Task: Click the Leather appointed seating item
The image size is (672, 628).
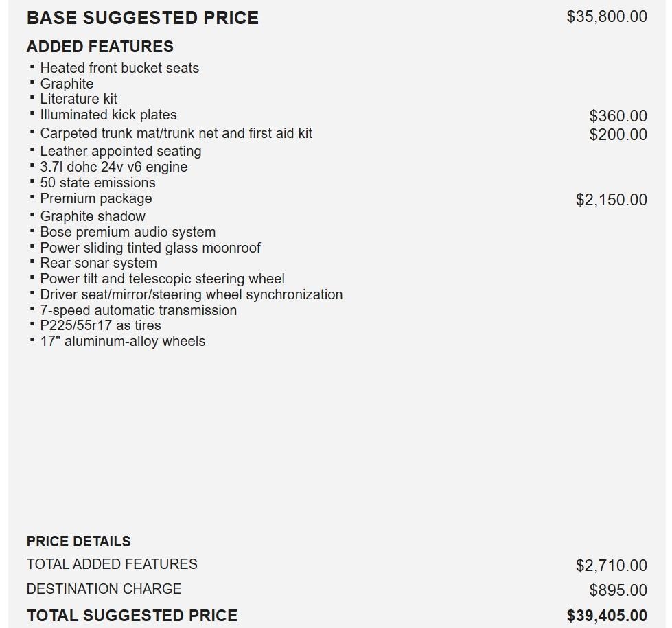Action: (121, 151)
